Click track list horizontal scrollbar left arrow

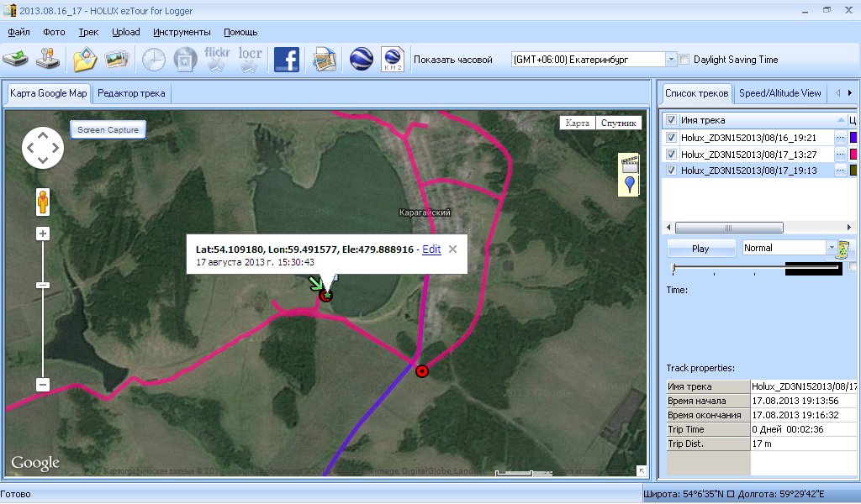click(668, 227)
